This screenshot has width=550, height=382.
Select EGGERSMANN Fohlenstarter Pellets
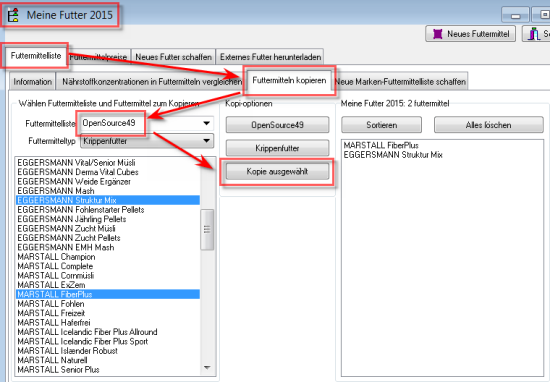click(x=108, y=210)
